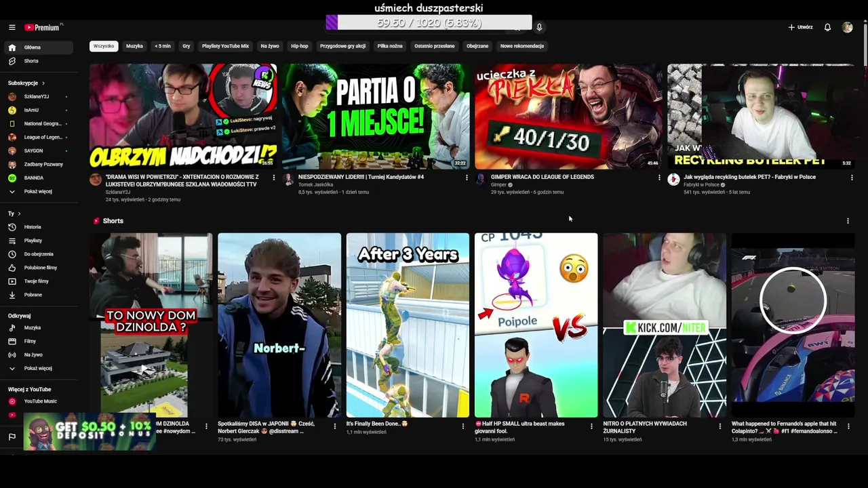The height and width of the screenshot is (488, 868).
Task: Play RECYKLING BUTELEK PET thumbnail
Action: point(761,116)
